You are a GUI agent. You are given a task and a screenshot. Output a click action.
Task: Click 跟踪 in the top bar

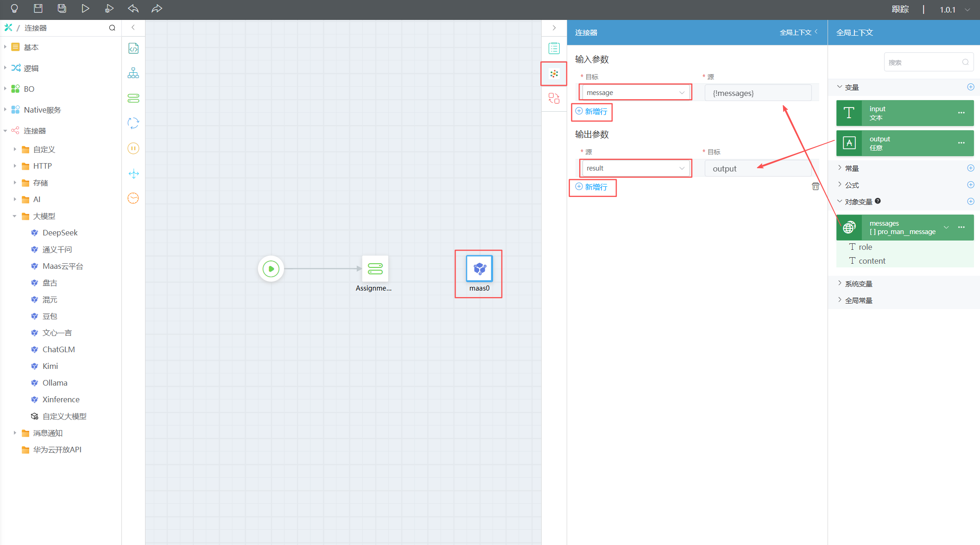pos(900,9)
